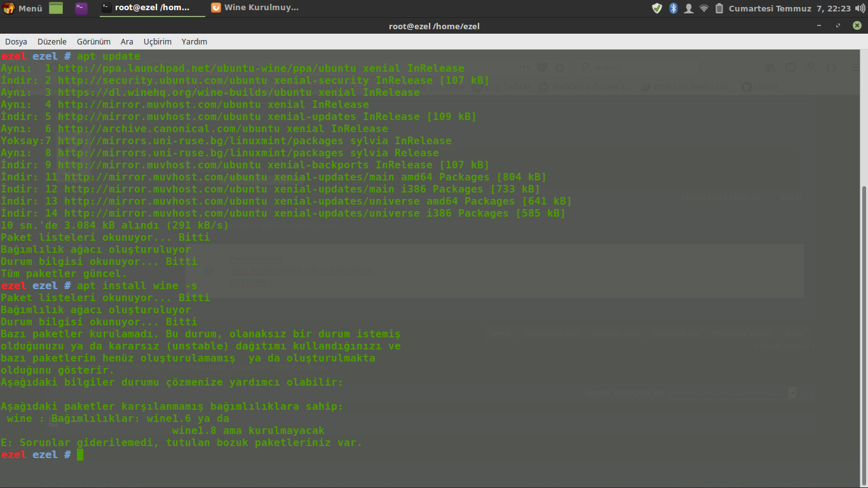Close the terminal with the green X button
The image size is (868, 488).
click(857, 26)
